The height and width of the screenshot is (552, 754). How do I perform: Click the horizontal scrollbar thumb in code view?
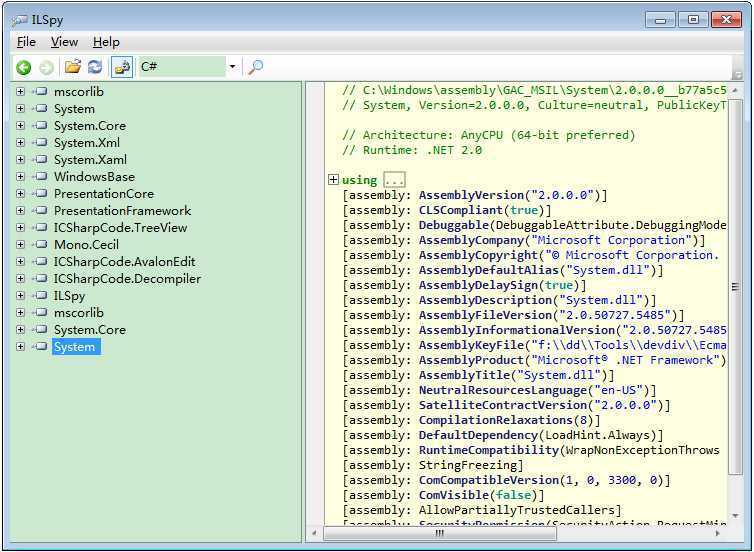(x=440, y=533)
